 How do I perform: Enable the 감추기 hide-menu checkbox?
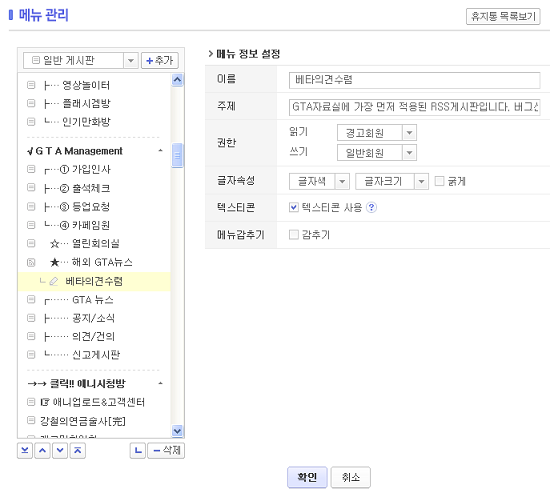pos(294,234)
